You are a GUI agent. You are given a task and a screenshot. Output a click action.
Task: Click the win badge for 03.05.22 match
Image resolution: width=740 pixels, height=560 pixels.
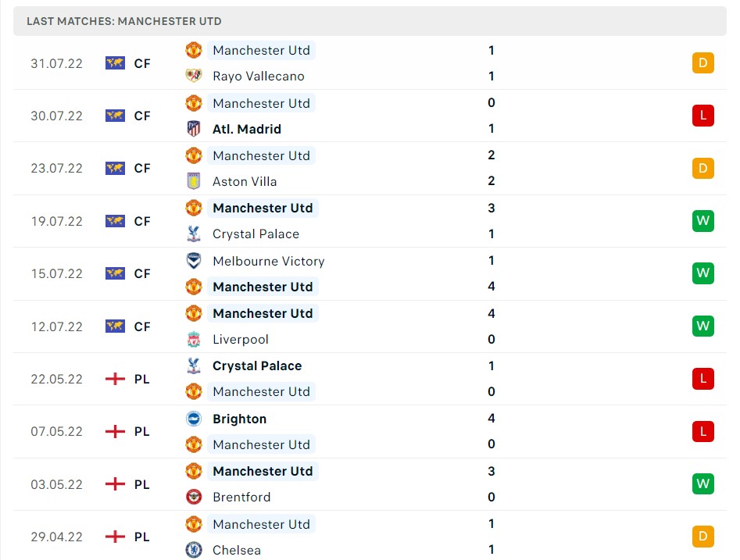(702, 484)
